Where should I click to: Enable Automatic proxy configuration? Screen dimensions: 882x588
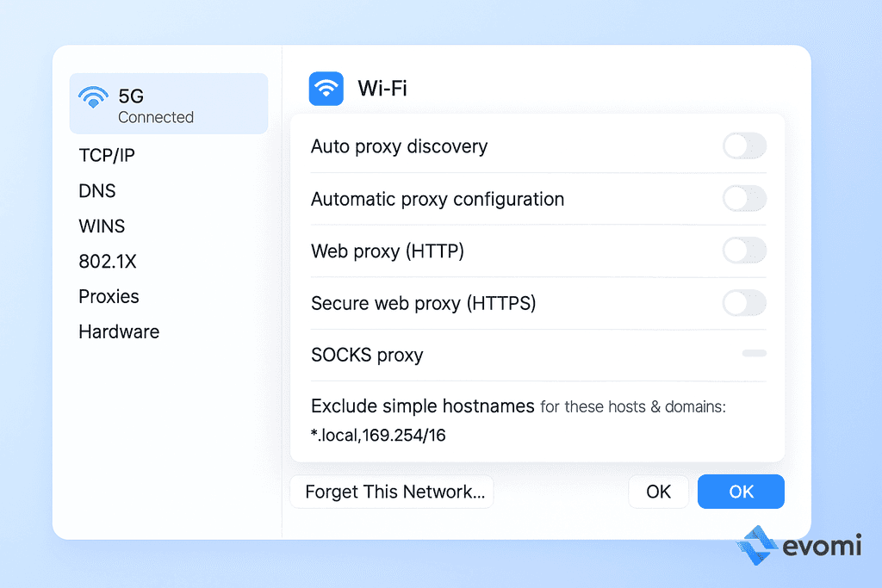coord(744,199)
